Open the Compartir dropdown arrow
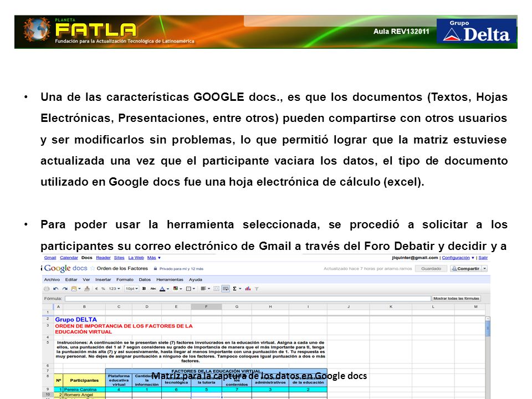The image size is (532, 399). click(x=485, y=268)
